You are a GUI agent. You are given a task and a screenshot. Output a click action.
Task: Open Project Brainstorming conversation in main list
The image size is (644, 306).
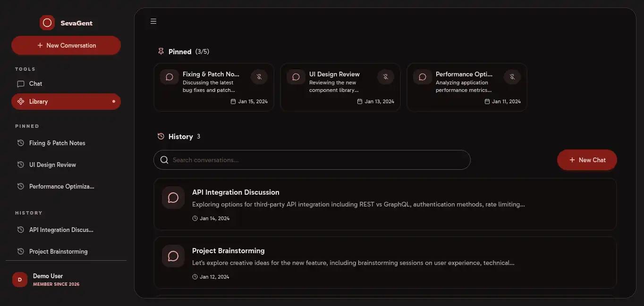(385, 263)
